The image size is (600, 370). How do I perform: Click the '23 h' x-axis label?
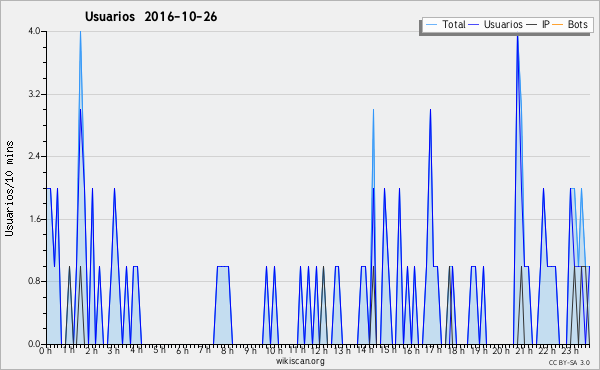[x=569, y=350]
